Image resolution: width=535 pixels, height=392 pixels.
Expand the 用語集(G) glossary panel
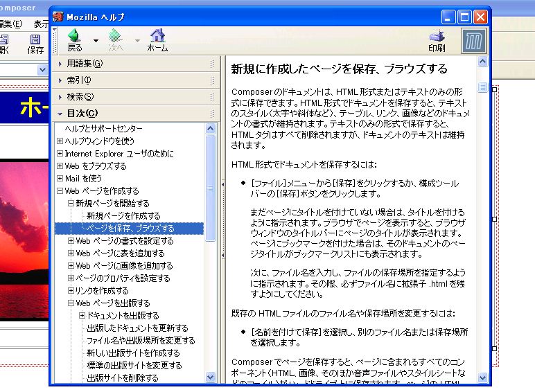tap(136, 64)
